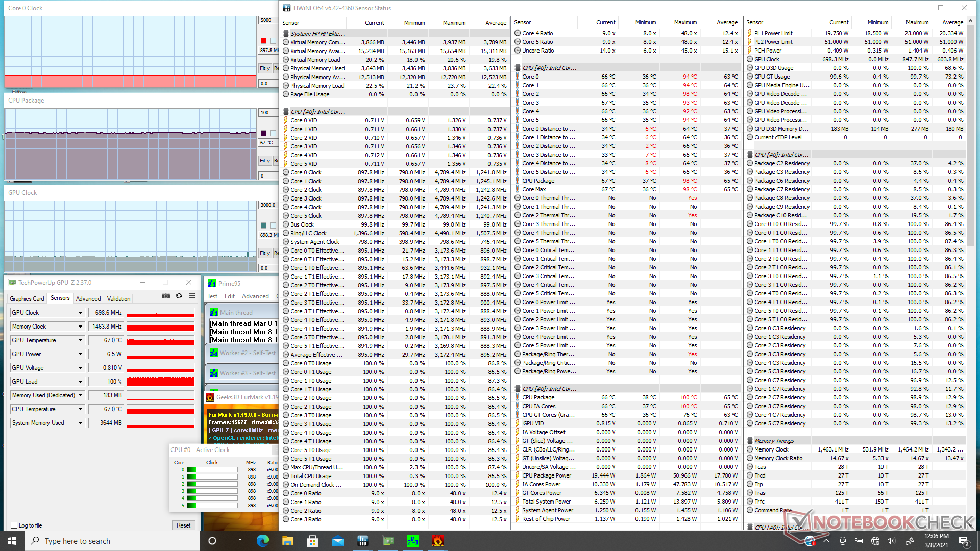This screenshot has height=551, width=980.
Task: Click the Prime95 taskbar icon
Action: coord(412,541)
